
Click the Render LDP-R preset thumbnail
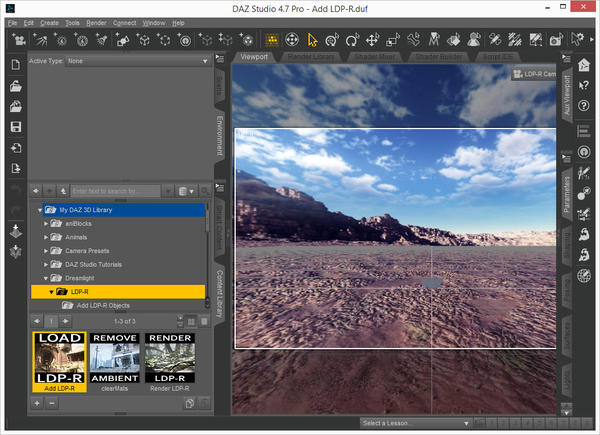point(168,359)
